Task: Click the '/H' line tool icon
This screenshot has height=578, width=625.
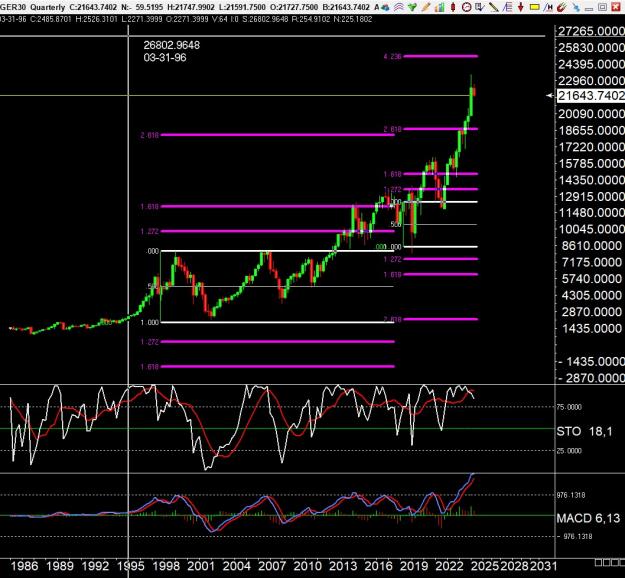Action: 548,7
